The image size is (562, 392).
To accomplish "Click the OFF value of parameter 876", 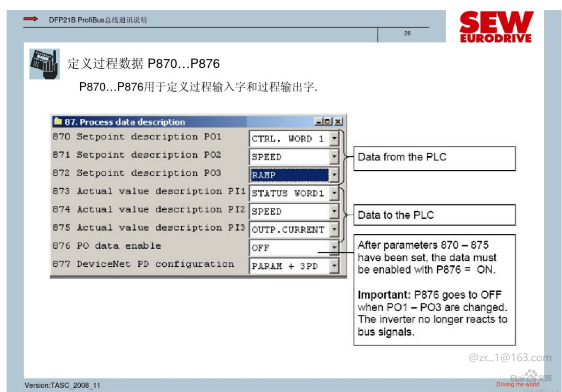I will 289,248.
